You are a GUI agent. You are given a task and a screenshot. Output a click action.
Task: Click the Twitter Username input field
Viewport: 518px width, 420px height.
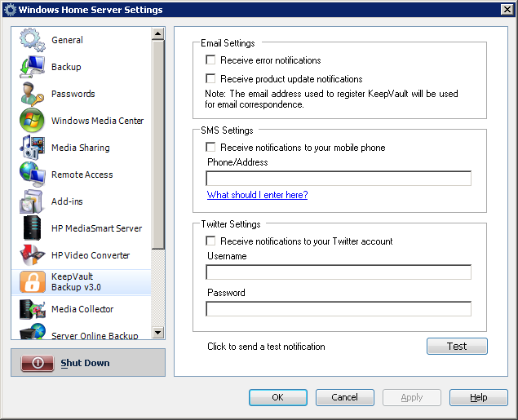click(x=339, y=272)
